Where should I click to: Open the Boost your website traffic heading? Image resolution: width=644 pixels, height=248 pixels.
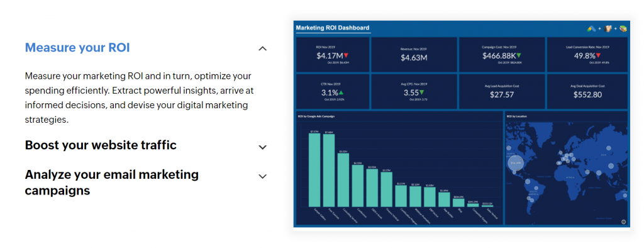coord(101,145)
